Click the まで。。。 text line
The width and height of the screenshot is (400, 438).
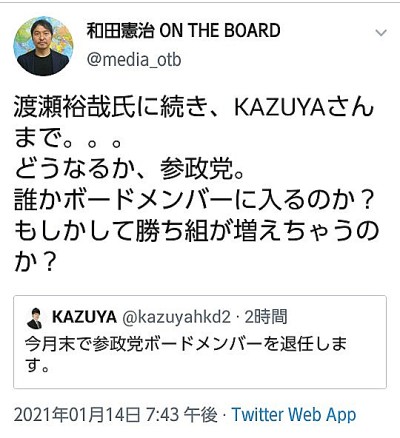(x=68, y=138)
